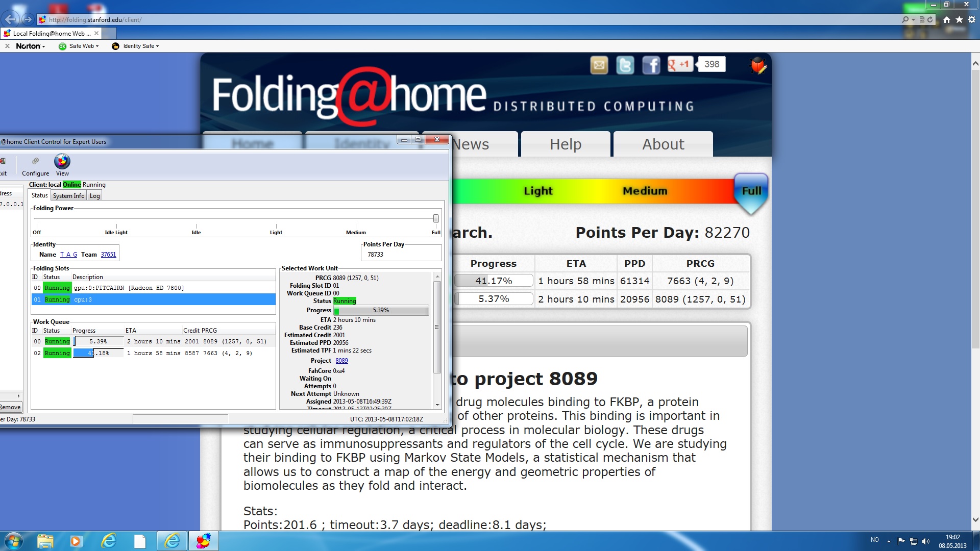Screen dimensions: 980x551
Task: Click the email share icon on the web page
Action: (599, 65)
